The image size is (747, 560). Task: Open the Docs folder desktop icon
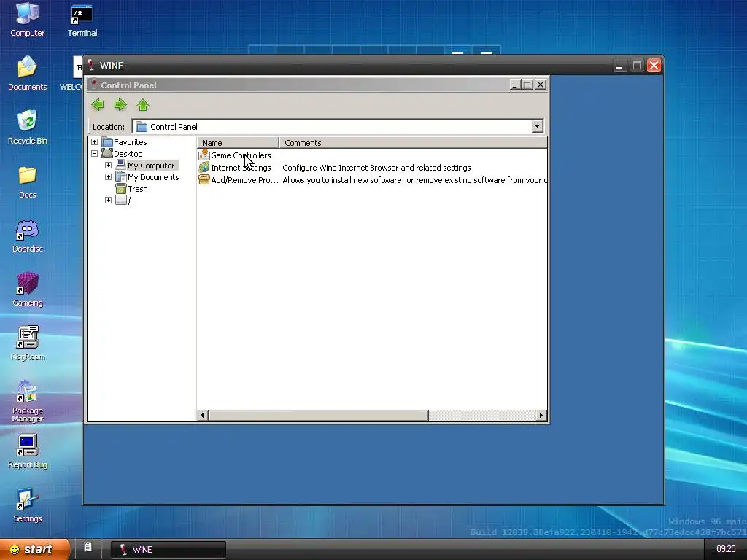tap(27, 182)
